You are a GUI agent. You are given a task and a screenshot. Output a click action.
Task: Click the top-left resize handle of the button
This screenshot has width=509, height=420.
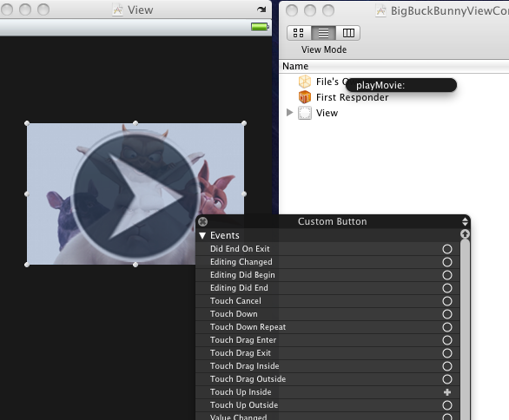pos(27,123)
